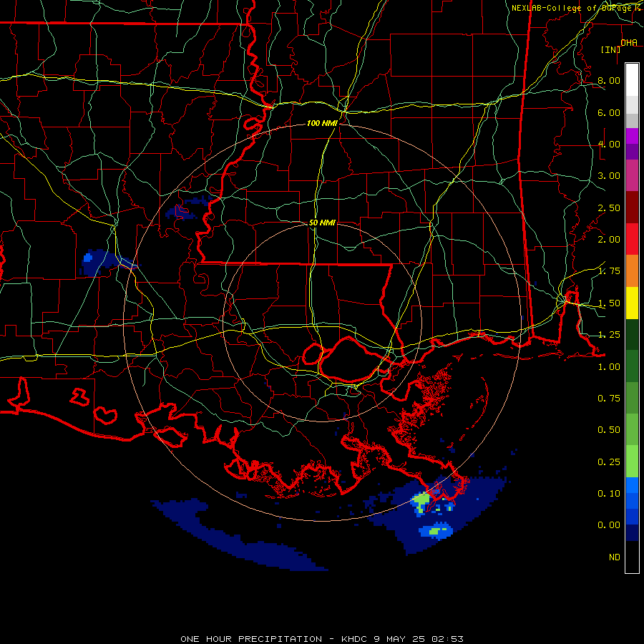Click the orange swatch in the precipitation legend
The height and width of the screenshot is (644, 644).
pos(632,270)
